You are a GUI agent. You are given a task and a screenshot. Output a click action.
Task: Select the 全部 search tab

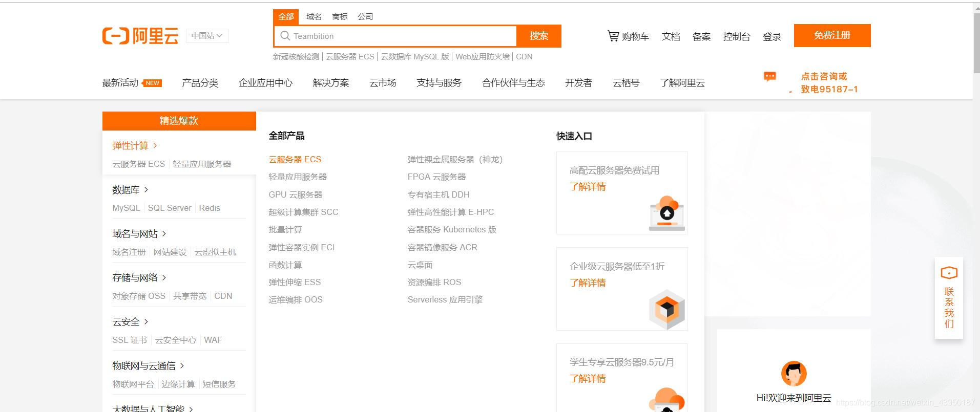click(286, 16)
